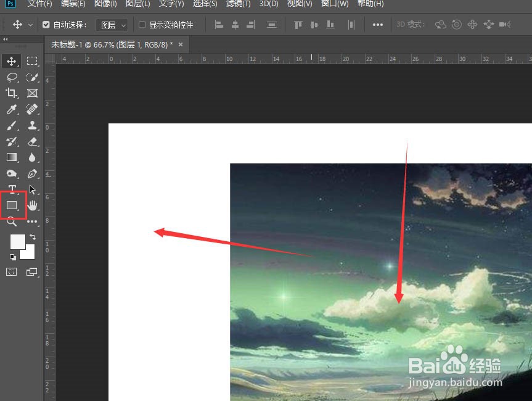The width and height of the screenshot is (532, 401).
Task: Select the Eyedropper tool
Action: (11, 109)
